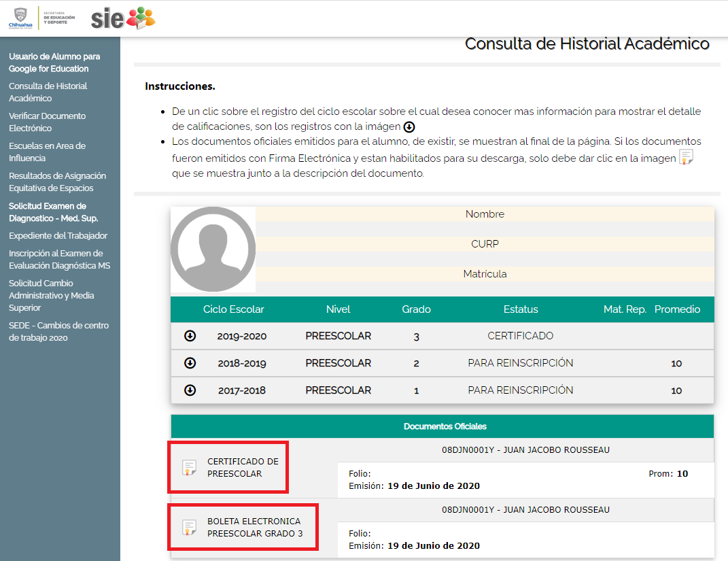Expand the 2019-2020 school cycle record
The height and width of the screenshot is (561, 728).
[x=190, y=336]
